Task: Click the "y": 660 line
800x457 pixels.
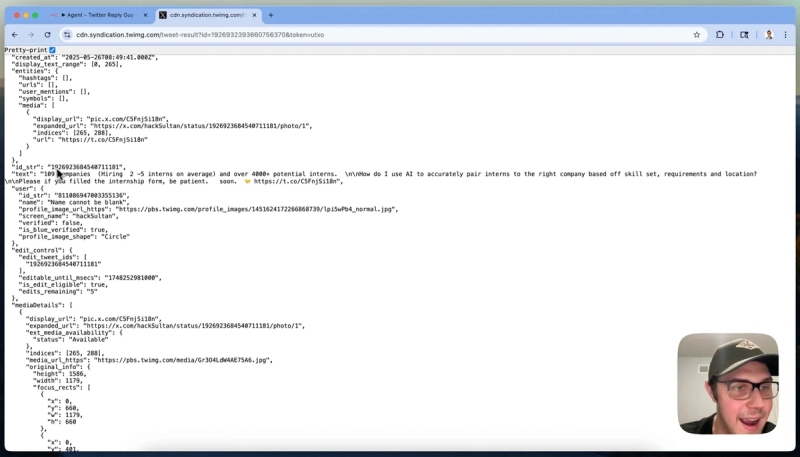Action: click(x=64, y=408)
